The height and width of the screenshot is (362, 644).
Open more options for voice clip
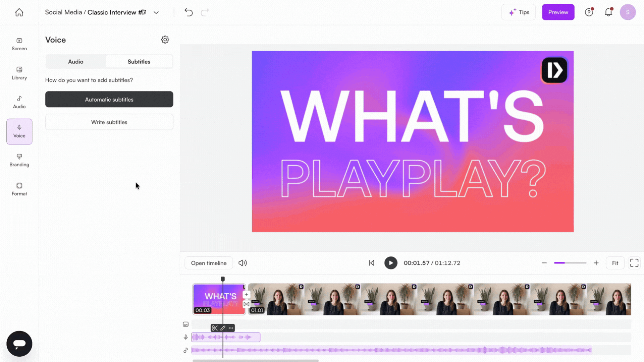[231, 328]
